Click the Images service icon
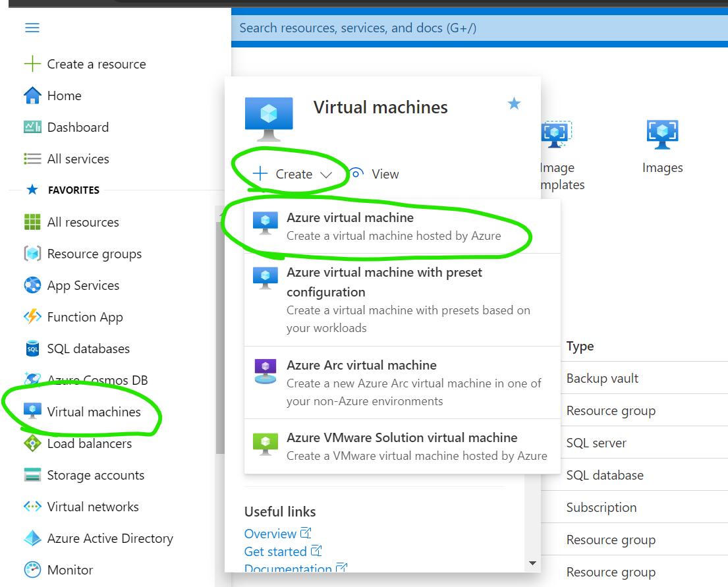Viewport: 728px width, 587px height. (x=662, y=134)
